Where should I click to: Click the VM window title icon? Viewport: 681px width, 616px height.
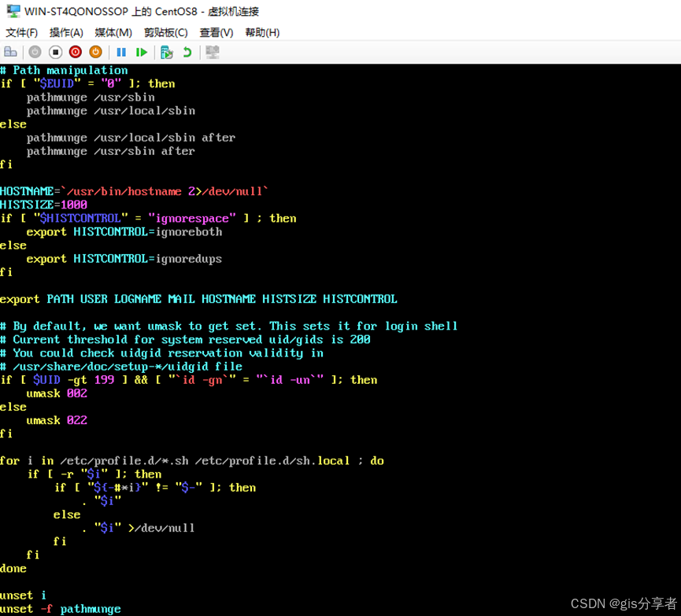point(13,11)
